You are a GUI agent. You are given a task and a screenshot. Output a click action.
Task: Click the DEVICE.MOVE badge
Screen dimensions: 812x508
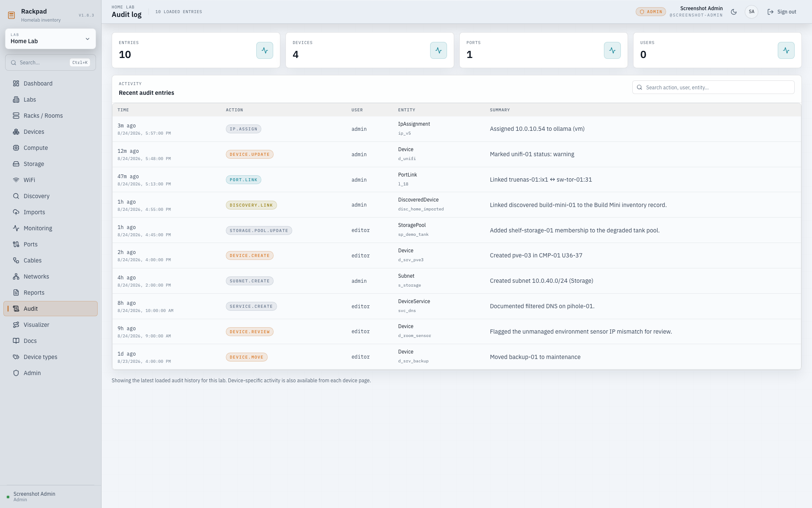(247, 357)
